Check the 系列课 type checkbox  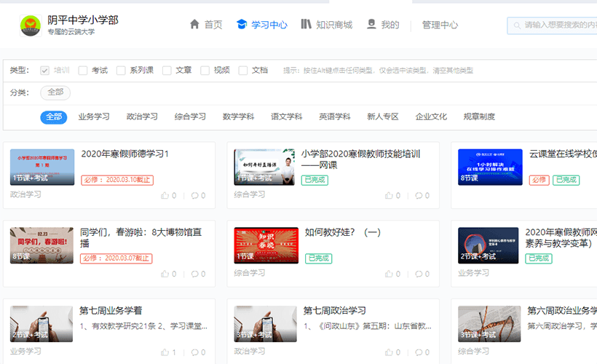click(x=121, y=71)
